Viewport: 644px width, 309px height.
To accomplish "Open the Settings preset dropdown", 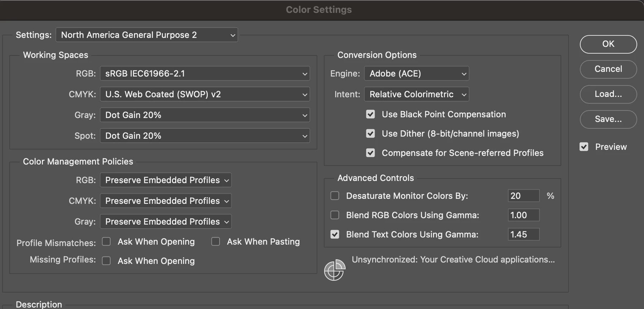I will pyautogui.click(x=147, y=35).
